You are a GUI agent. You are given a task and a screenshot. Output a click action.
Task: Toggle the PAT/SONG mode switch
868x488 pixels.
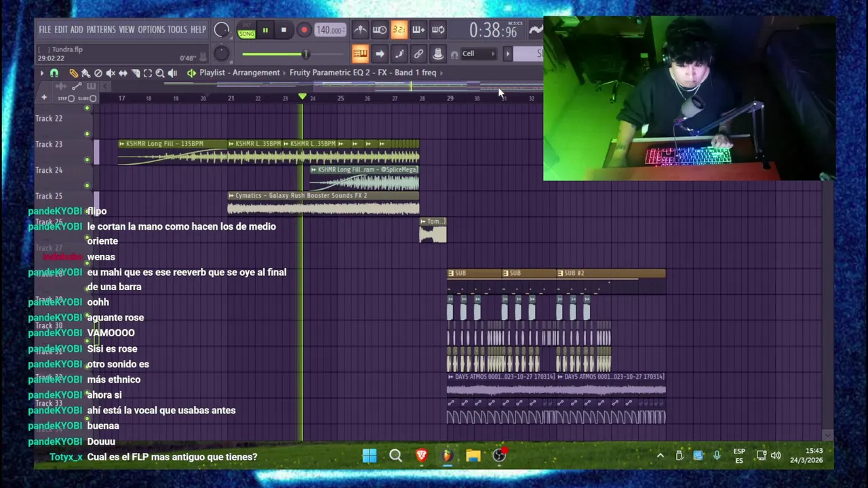(246, 30)
